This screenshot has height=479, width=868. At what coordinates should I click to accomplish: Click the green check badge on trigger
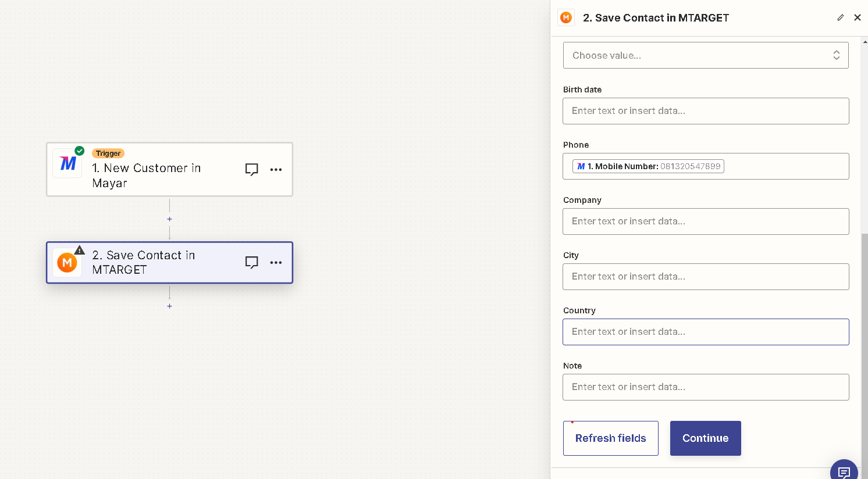pos(80,151)
